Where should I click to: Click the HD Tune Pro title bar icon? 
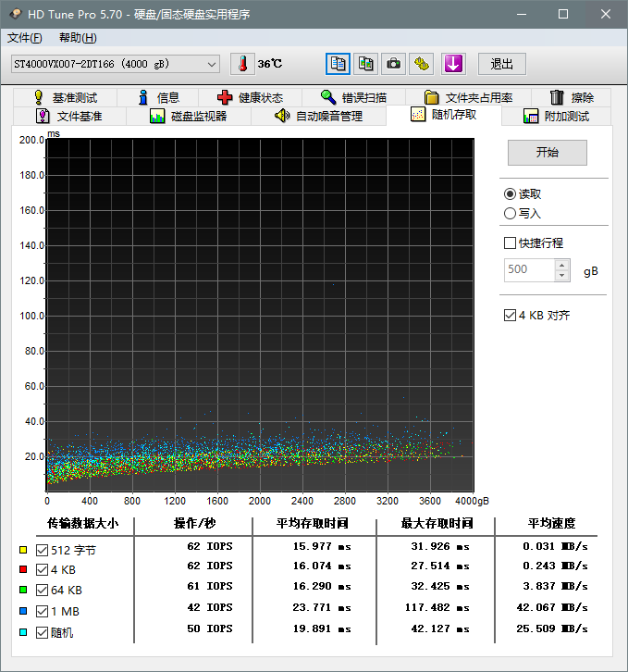[x=16, y=14]
